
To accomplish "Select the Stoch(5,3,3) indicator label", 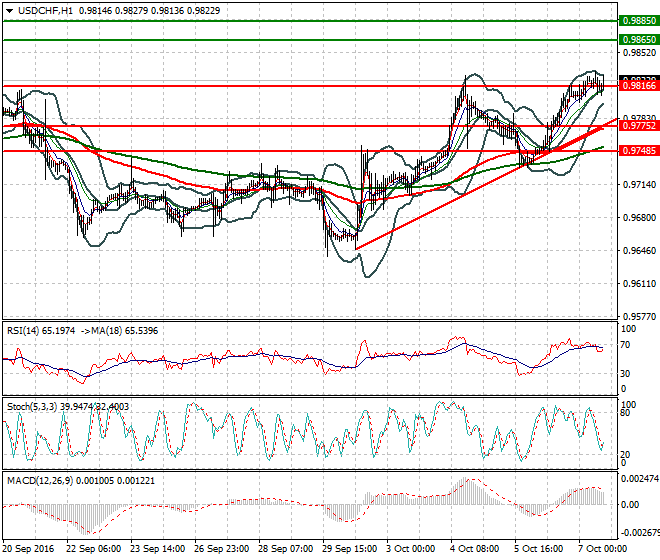I will point(32,407).
